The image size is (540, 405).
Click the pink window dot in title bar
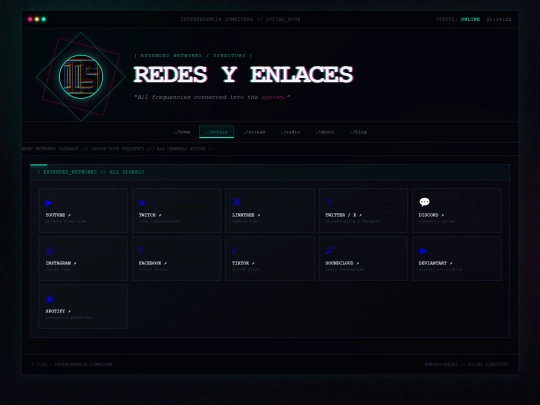(30, 19)
